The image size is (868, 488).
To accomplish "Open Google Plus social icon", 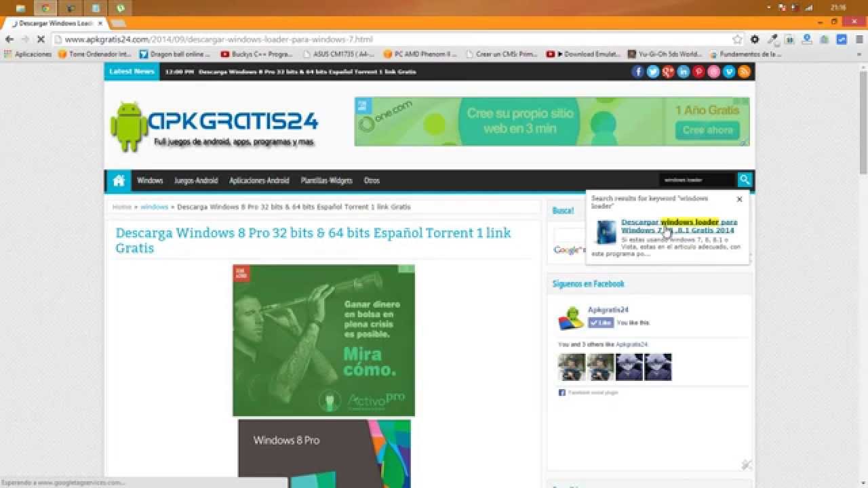I will tap(669, 71).
